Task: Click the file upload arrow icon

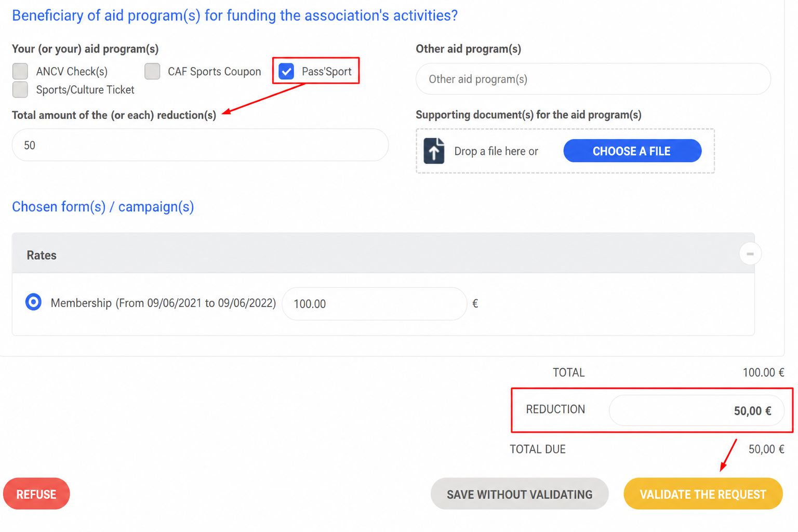Action: point(434,151)
